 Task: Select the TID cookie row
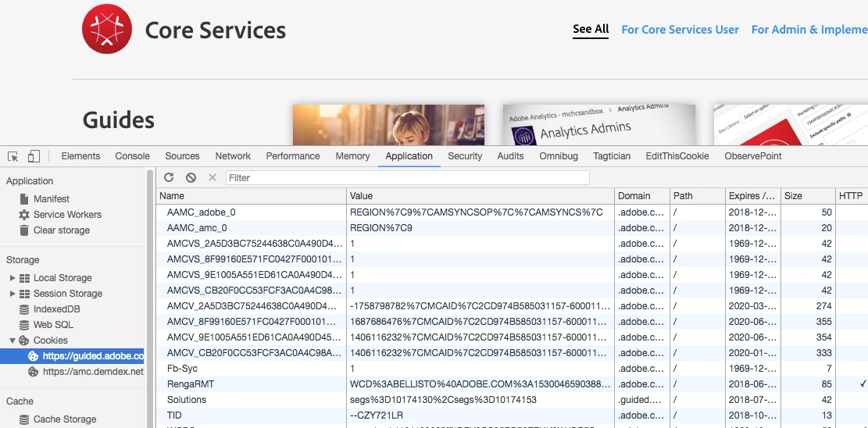pos(512,416)
